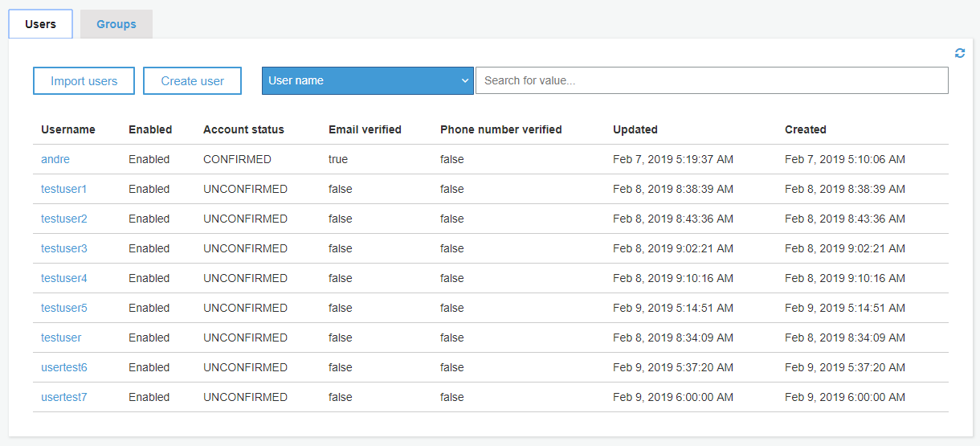The width and height of the screenshot is (980, 446).
Task: Open the testuser5 user link
Action: click(x=64, y=308)
